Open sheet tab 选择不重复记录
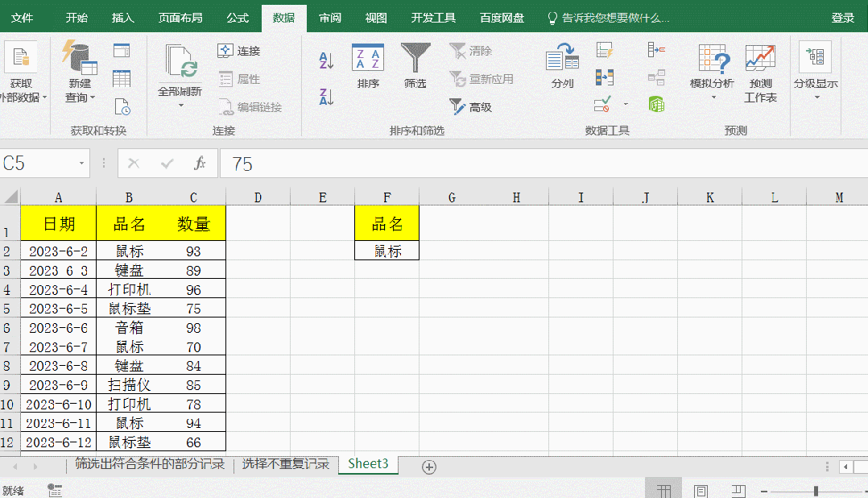The image size is (868, 498). [x=285, y=464]
